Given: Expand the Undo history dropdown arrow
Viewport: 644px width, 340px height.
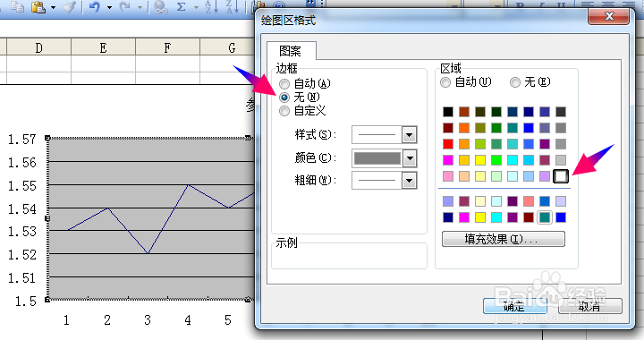Looking at the screenshot, I should click(x=109, y=7).
